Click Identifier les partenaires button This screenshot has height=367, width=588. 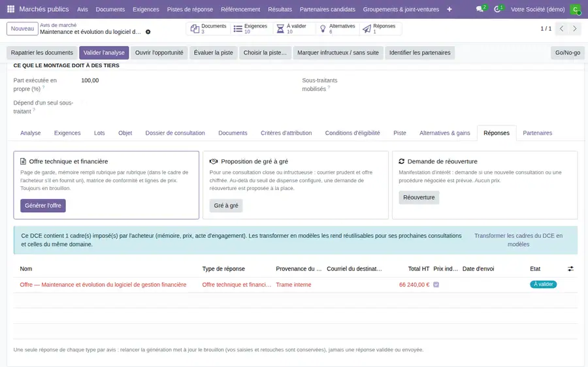(x=419, y=53)
